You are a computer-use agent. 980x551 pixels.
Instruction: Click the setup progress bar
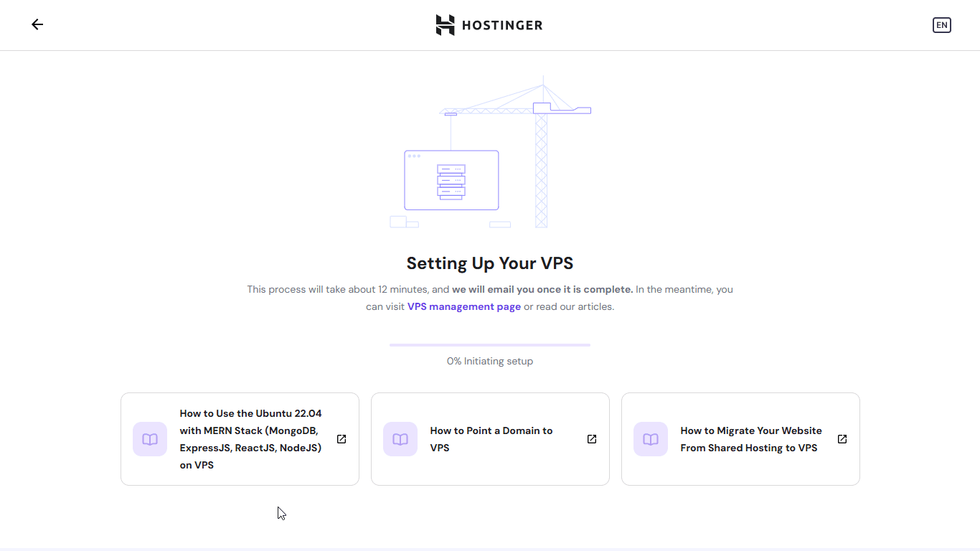click(x=490, y=345)
